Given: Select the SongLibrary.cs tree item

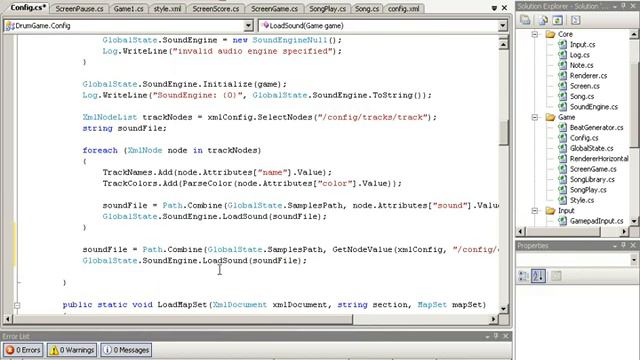Looking at the screenshot, I should tap(592, 180).
